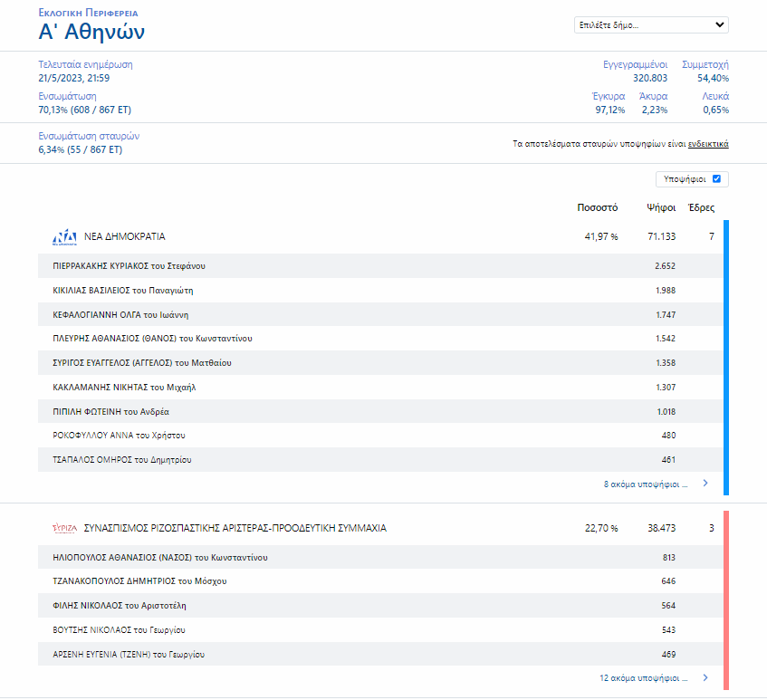Click the Α' Αθηνών page heading
Screen dimensions: 767x700
[x=91, y=33]
